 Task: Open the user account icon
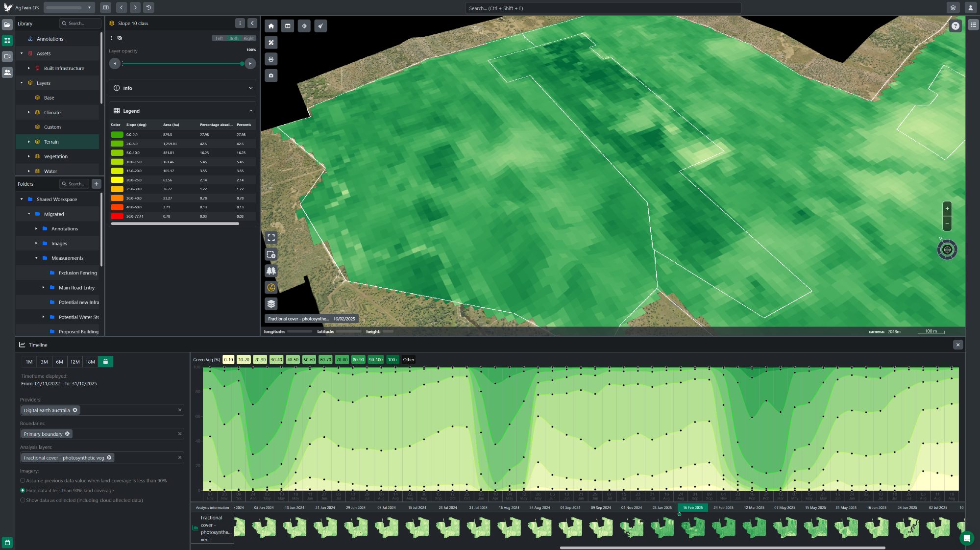tap(970, 8)
